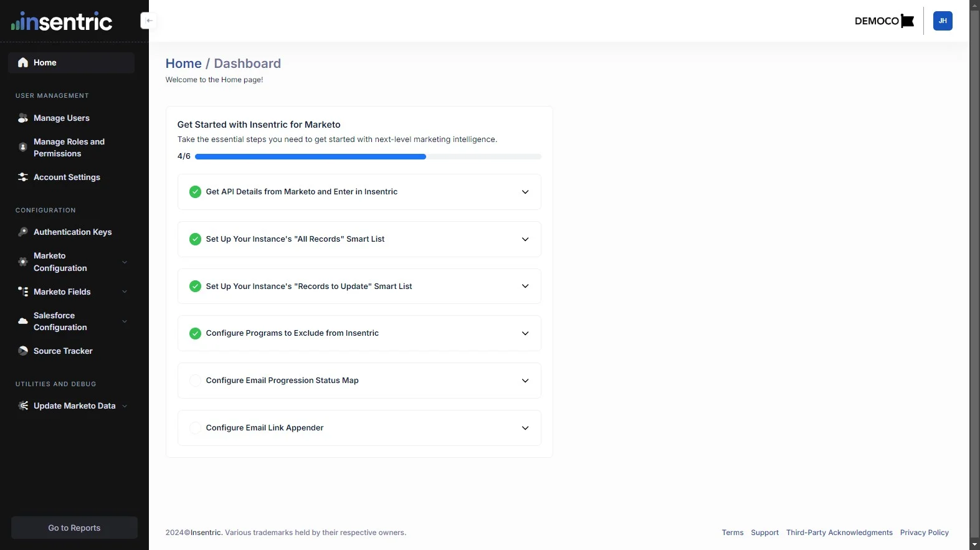
Task: Open the Home menu item
Action: coord(72,62)
